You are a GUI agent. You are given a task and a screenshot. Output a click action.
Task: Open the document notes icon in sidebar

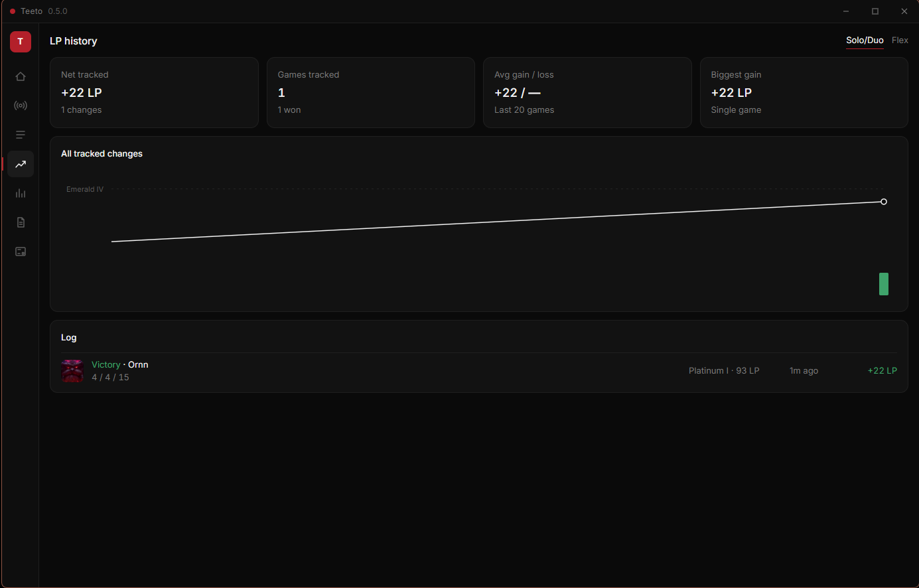tap(21, 222)
